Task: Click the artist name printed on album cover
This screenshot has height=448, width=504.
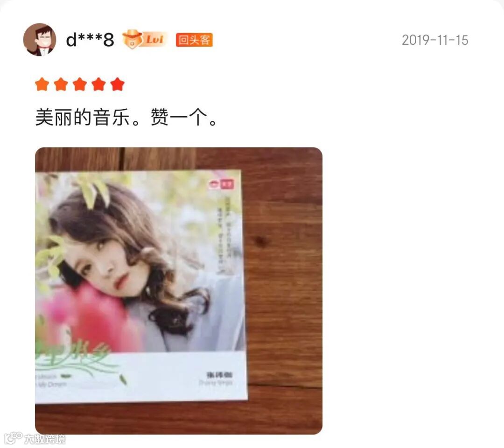Action: pos(219,375)
